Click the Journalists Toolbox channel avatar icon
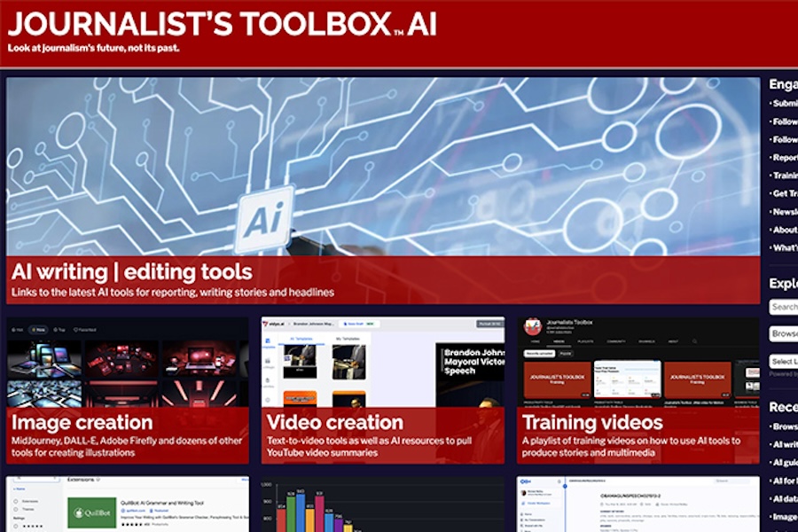This screenshot has width=798, height=532. (x=532, y=326)
